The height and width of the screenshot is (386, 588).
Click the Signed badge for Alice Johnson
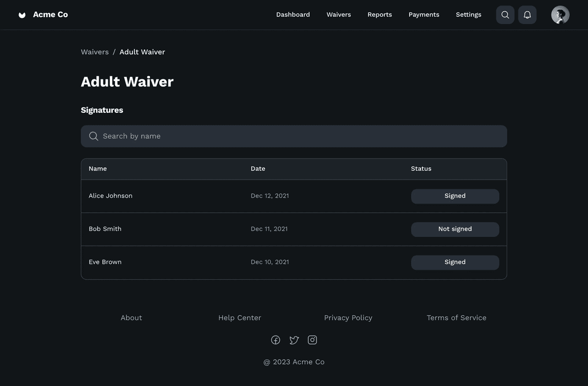(455, 196)
